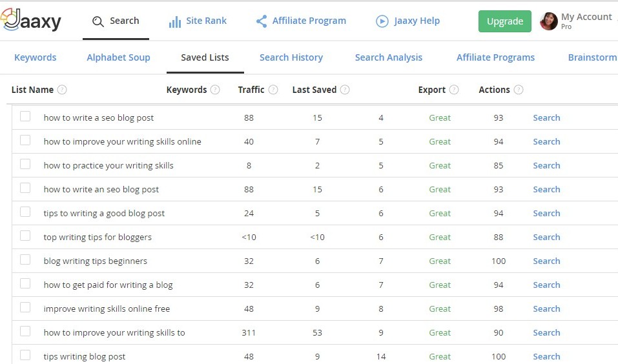Click the help icon beside Last Saved

[345, 90]
